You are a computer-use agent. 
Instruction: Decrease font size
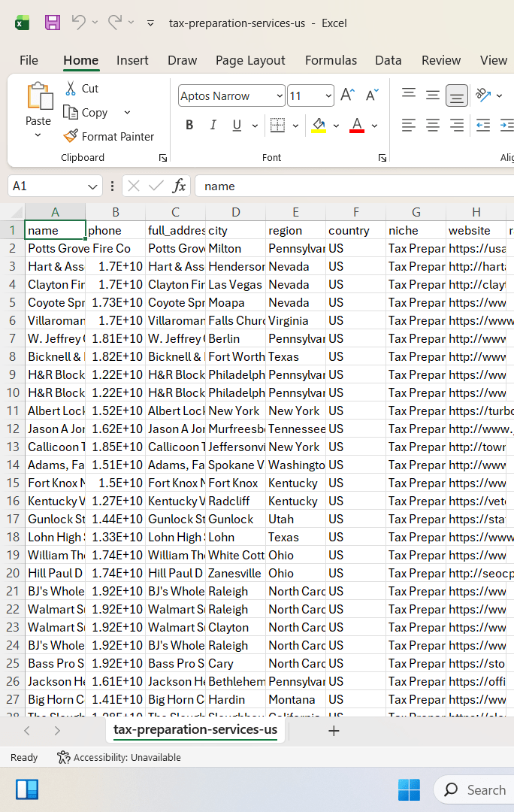coord(372,95)
